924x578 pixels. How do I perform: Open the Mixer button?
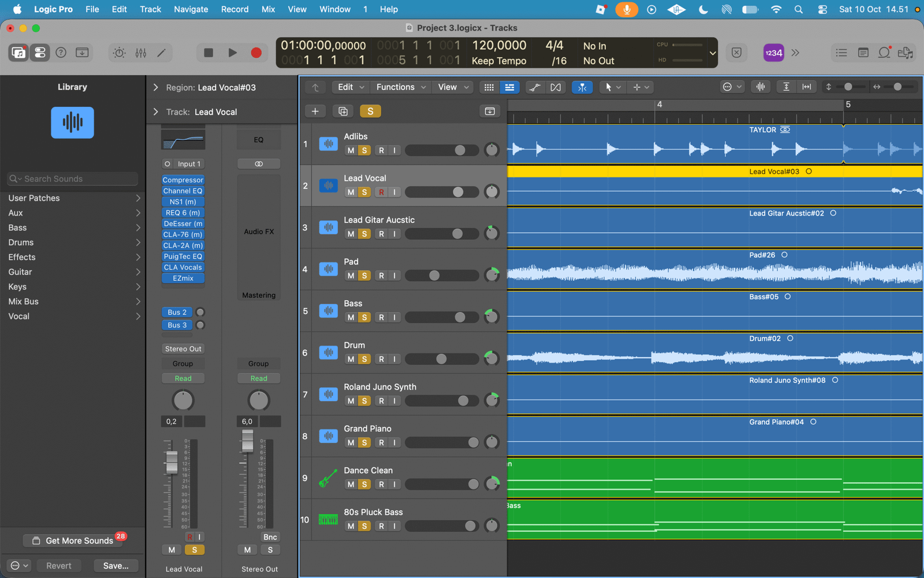(x=140, y=53)
